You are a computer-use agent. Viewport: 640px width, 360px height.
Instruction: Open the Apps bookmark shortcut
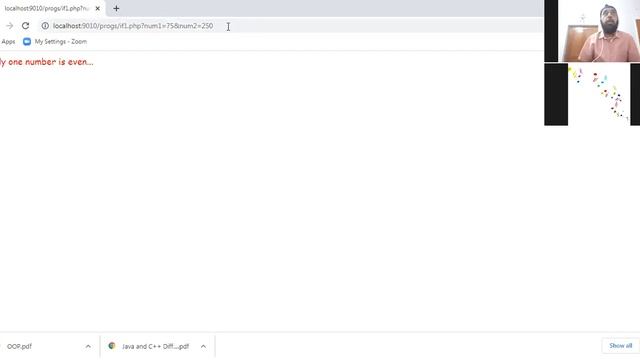(x=8, y=42)
